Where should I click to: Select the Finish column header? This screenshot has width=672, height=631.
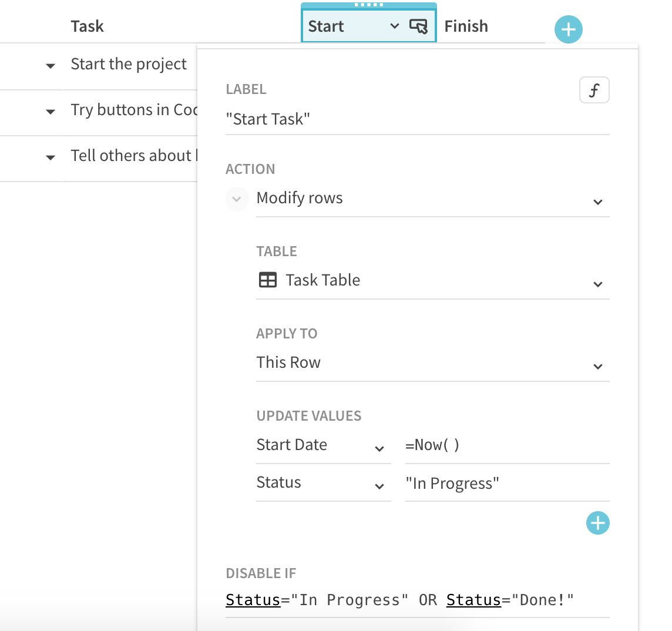[x=466, y=26]
